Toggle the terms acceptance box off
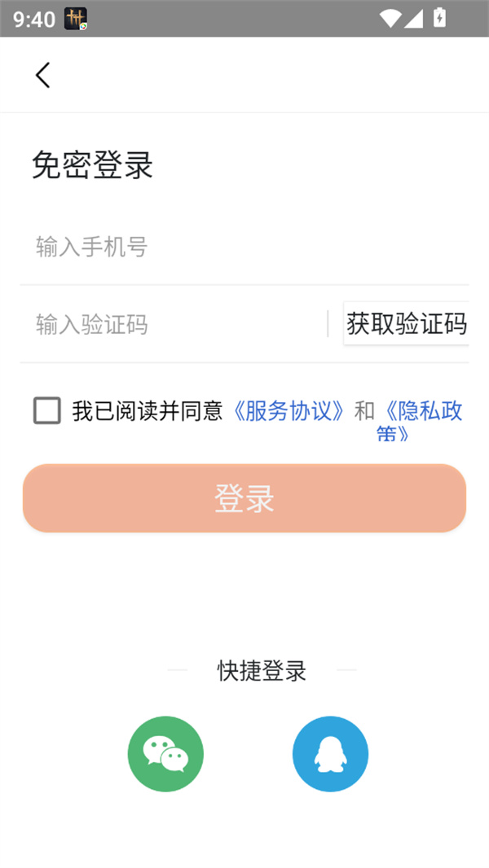 (x=46, y=410)
